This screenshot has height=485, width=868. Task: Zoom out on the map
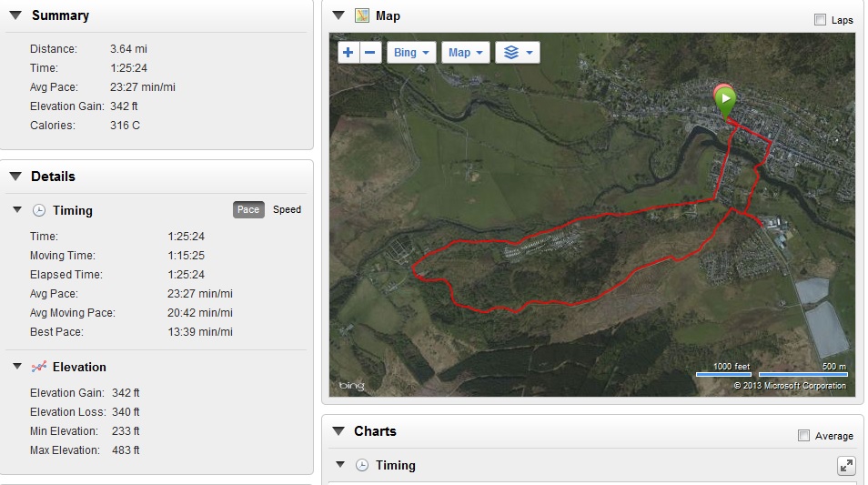370,53
